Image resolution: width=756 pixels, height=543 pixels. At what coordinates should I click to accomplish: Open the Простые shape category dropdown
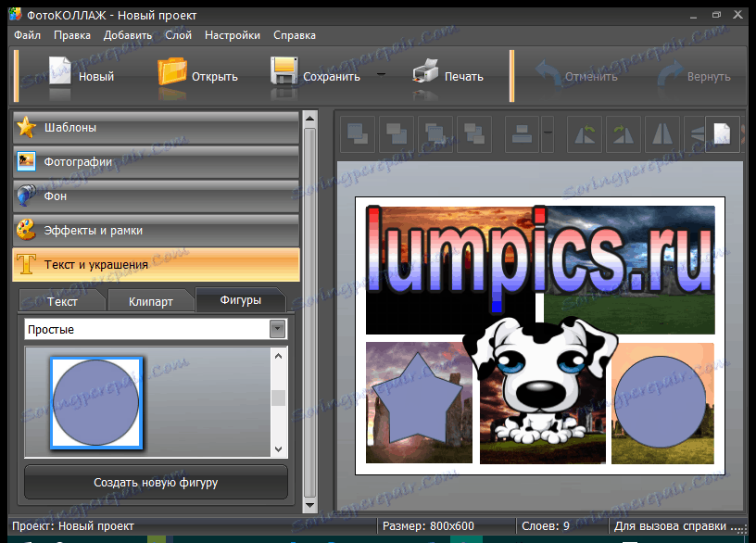277,329
